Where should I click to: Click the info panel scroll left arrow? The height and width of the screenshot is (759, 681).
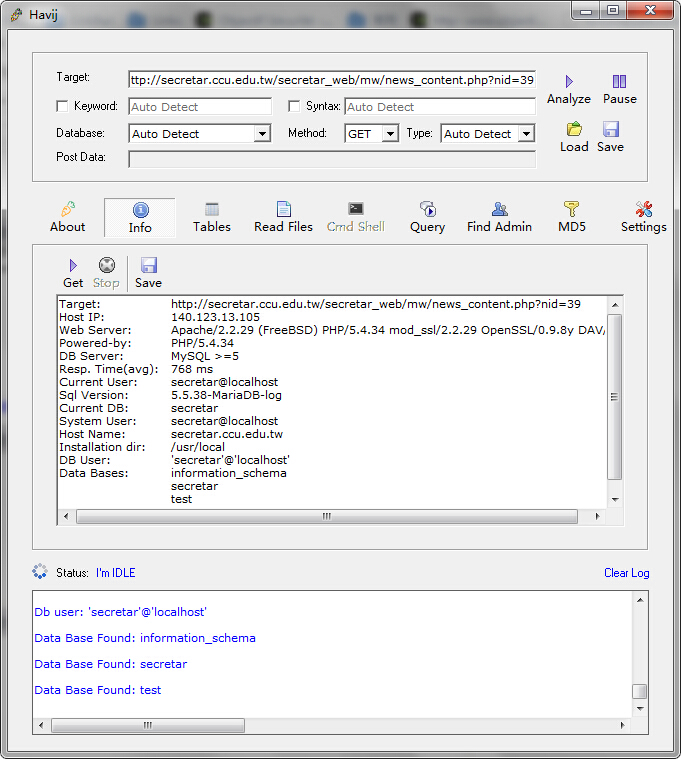coord(66,516)
